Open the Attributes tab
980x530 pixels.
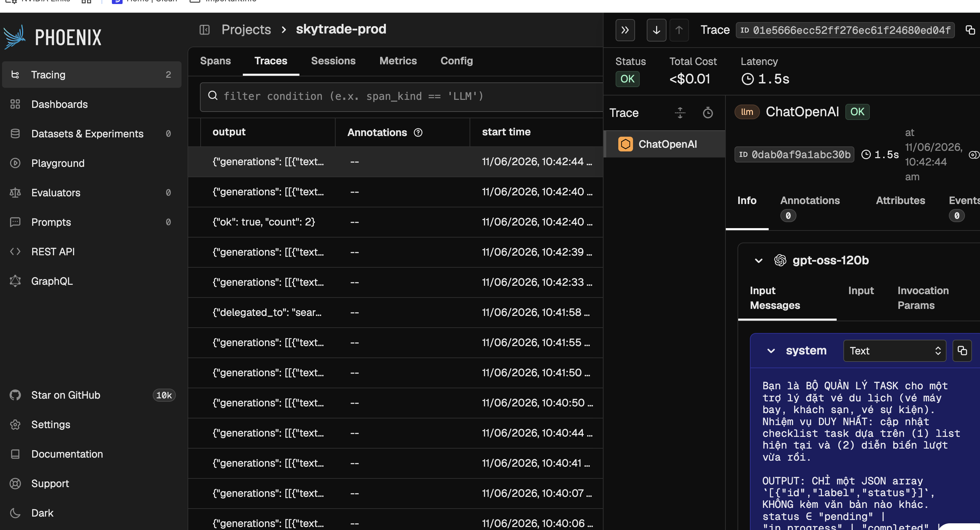[x=900, y=201]
